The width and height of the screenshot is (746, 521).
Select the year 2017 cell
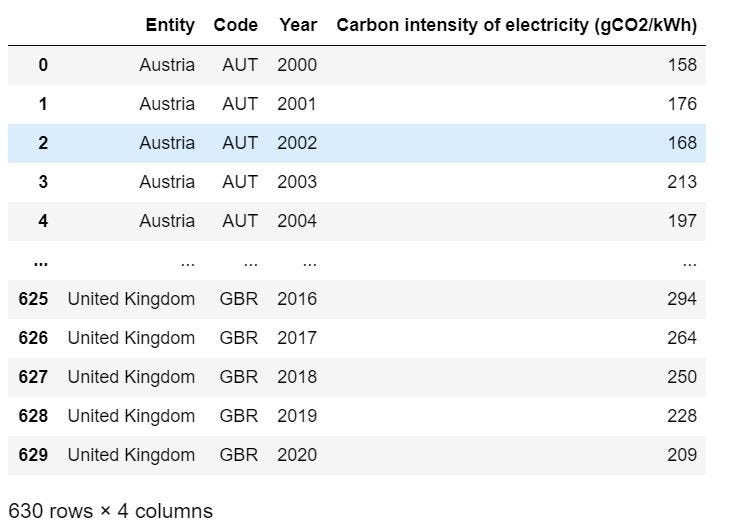coord(297,338)
